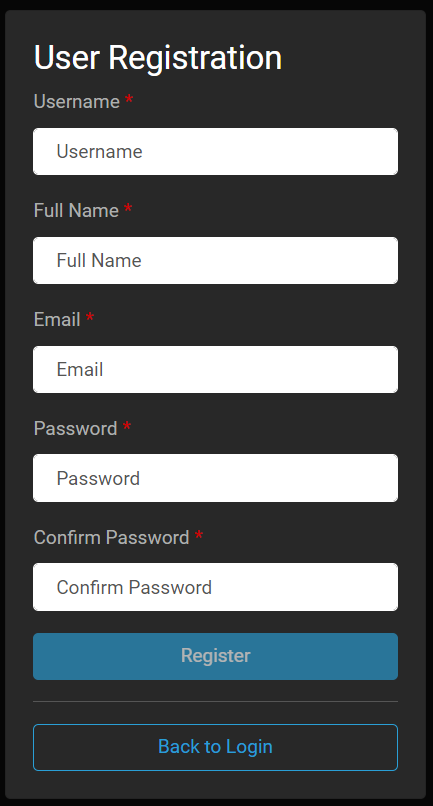Focus the Confirm Password input box
The image size is (433, 806).
(215, 587)
